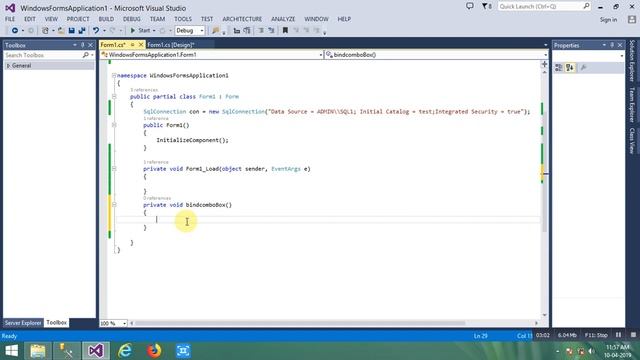
Task: Click the Categorized icon in Properties
Action: coord(559,68)
